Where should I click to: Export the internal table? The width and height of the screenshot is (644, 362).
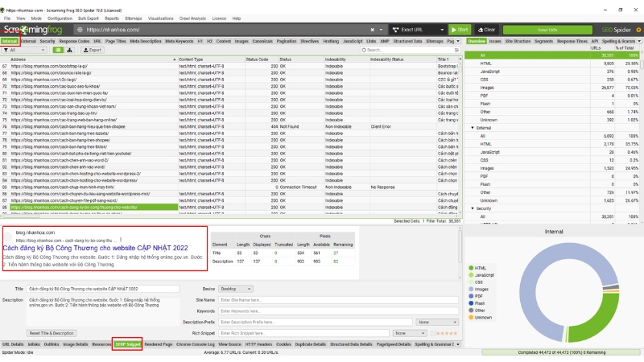point(92,50)
